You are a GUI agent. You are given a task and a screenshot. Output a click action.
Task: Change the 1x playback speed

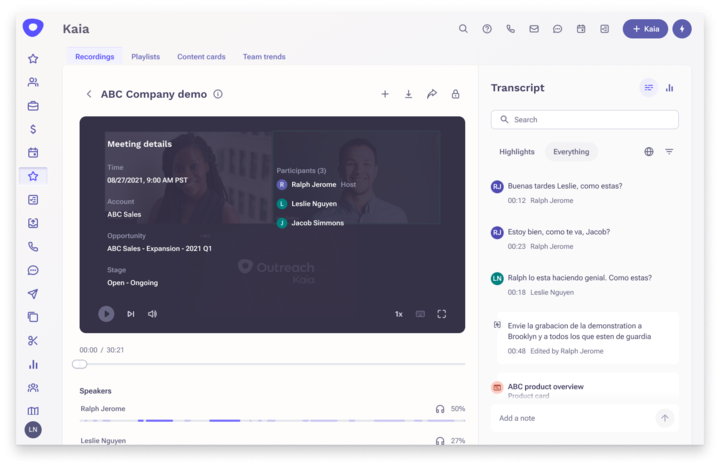click(399, 314)
